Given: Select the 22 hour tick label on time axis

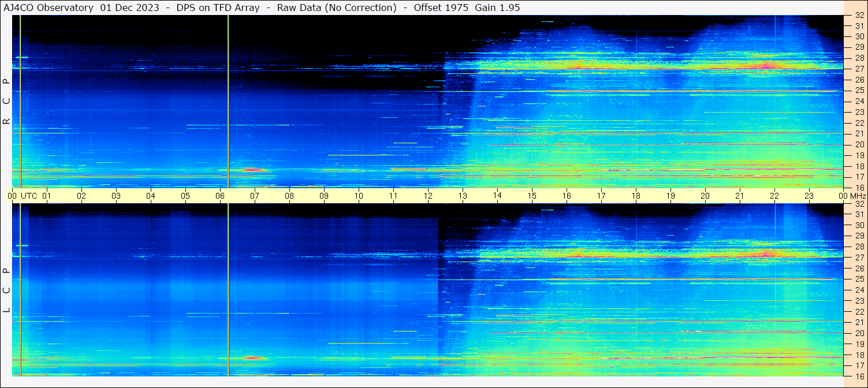Looking at the screenshot, I should click(774, 196).
